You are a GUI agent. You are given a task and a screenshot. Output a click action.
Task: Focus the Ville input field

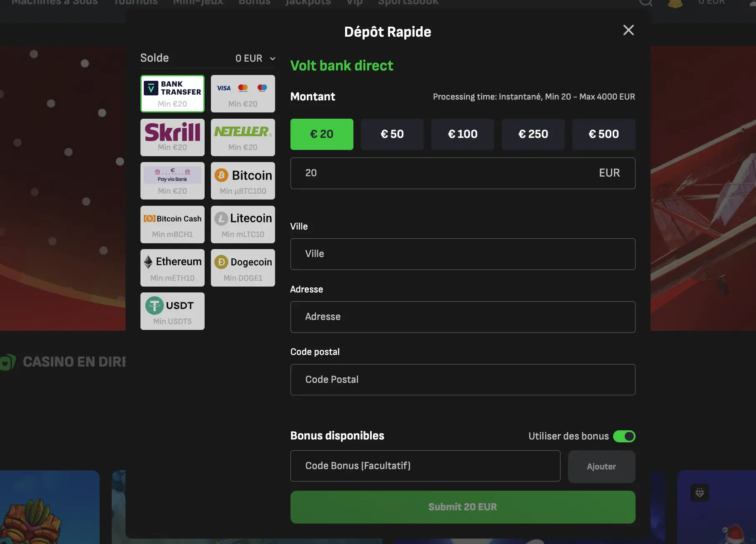(x=463, y=254)
